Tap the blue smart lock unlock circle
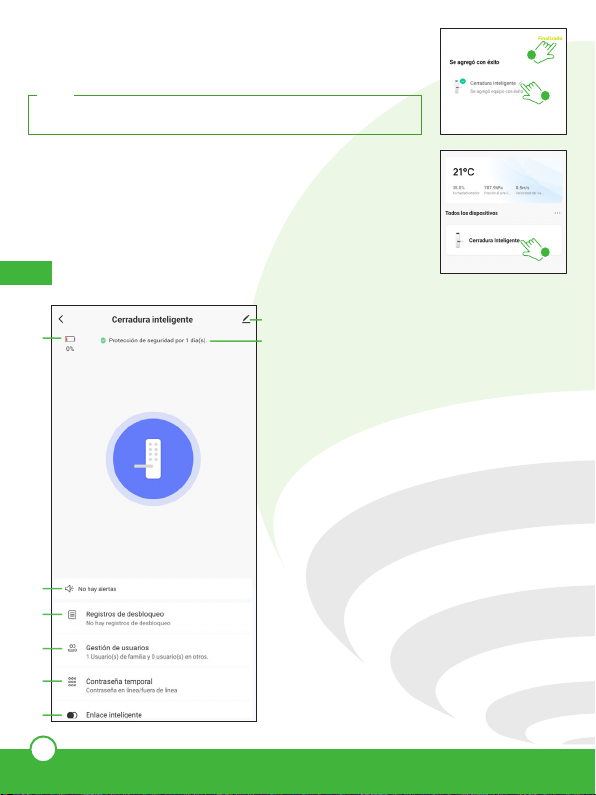Image resolution: width=596 pixels, height=795 pixels. pos(153,458)
